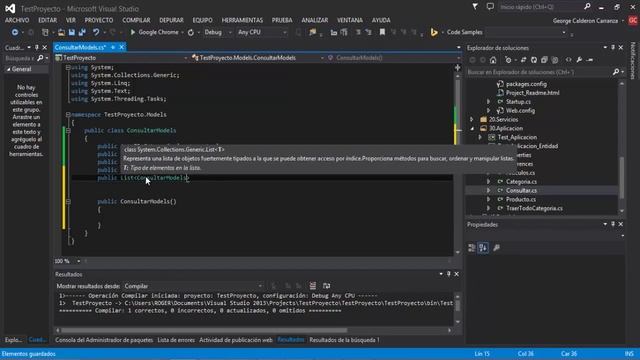Click the notifications filter flag icon

475,7
